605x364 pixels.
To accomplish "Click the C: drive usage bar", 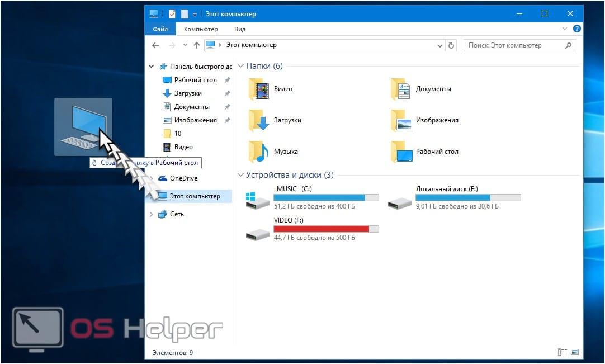I will click(326, 197).
